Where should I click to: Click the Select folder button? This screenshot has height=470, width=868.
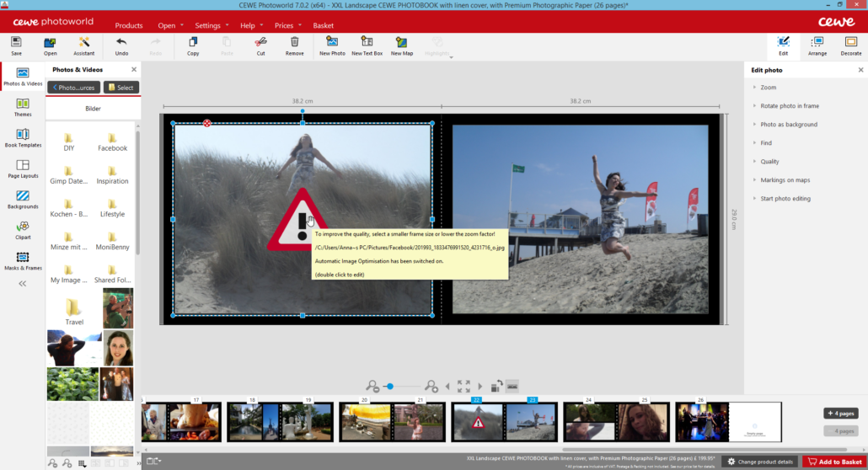coord(121,88)
